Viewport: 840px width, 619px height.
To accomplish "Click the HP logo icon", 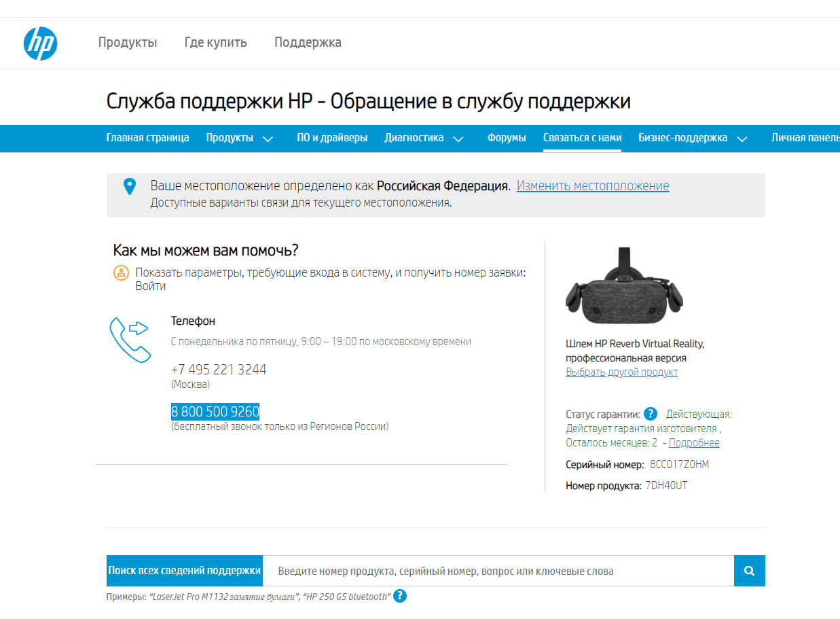I will (x=40, y=43).
